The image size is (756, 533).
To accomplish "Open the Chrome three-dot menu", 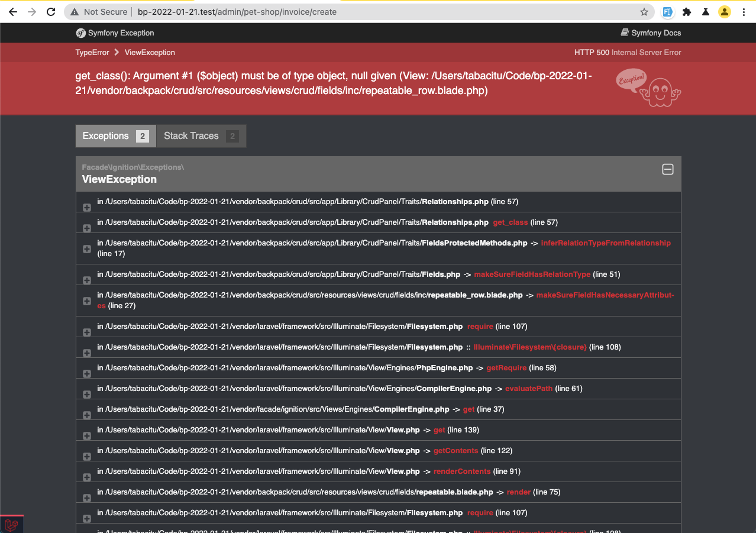I will point(744,11).
